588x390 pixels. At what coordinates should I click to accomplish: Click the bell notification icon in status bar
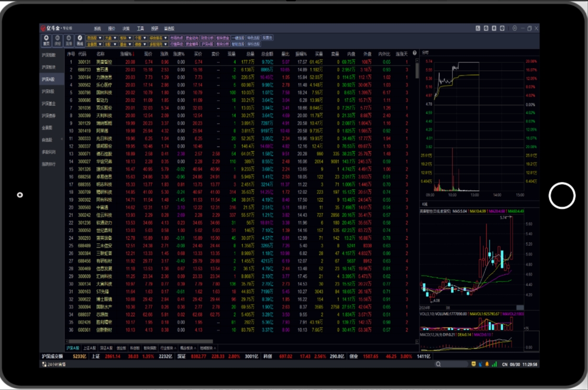click(x=487, y=364)
